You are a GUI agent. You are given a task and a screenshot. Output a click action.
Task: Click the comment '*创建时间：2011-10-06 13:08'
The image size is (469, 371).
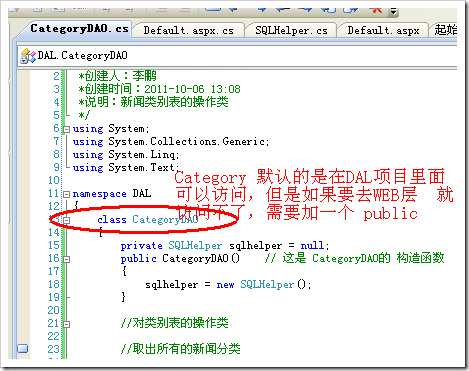point(159,89)
